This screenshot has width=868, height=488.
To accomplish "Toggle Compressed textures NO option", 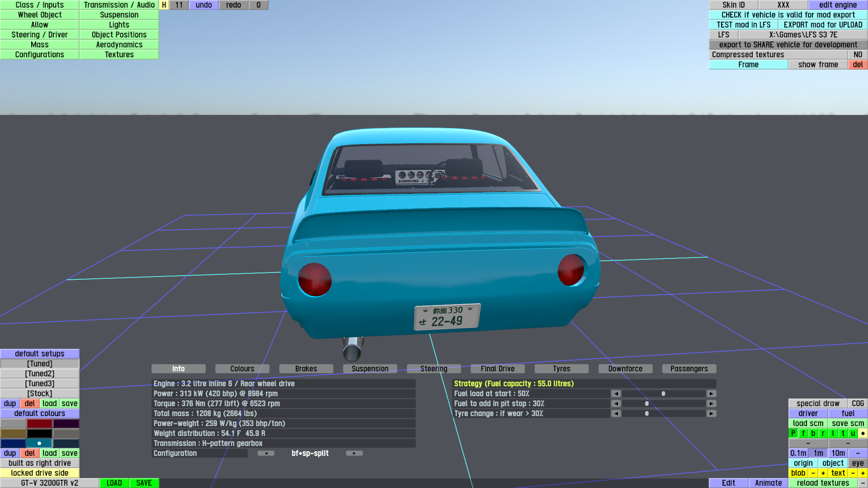I will pos(858,55).
